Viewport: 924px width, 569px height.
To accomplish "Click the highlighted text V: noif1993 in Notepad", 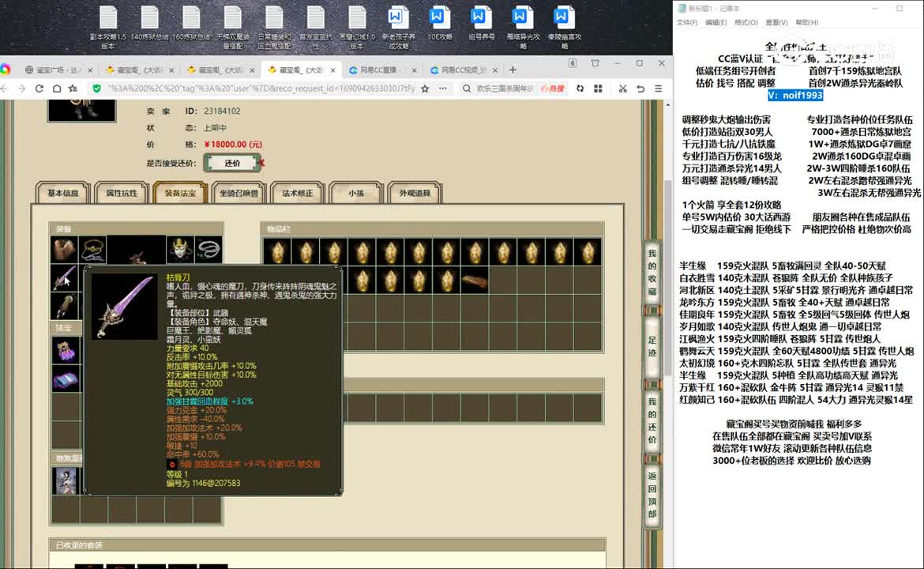I will pyautogui.click(x=795, y=95).
